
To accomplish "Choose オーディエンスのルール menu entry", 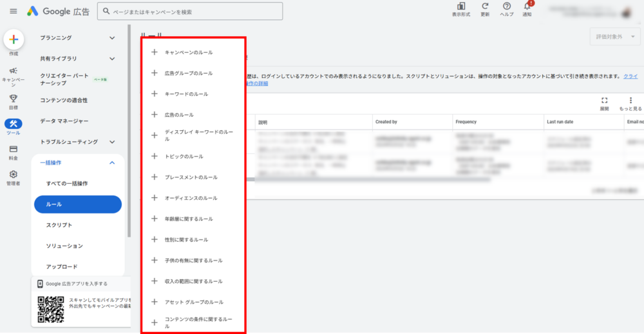I will (191, 198).
